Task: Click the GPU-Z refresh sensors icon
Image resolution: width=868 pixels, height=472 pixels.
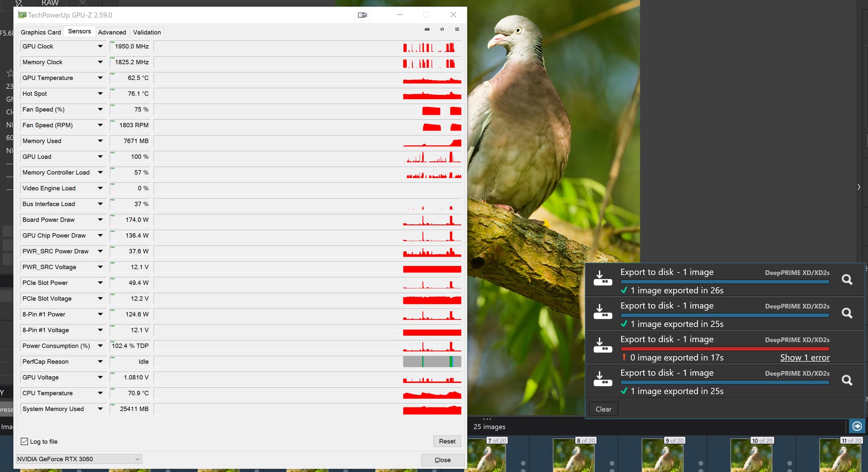Action: pos(442,29)
